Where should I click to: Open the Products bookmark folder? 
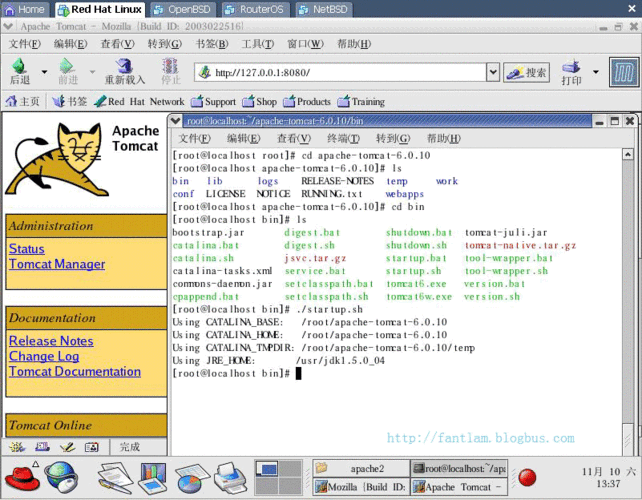tap(307, 101)
